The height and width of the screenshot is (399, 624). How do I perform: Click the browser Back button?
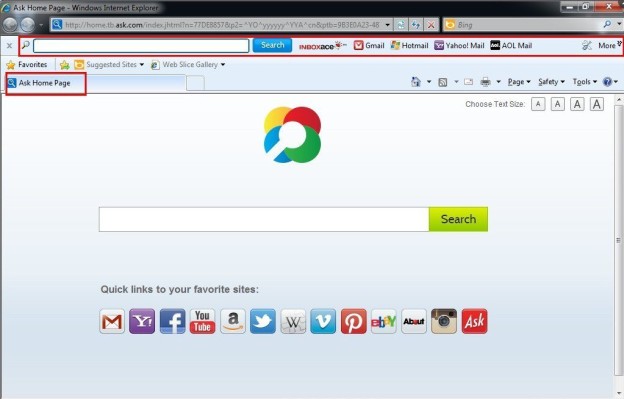[x=10, y=25]
